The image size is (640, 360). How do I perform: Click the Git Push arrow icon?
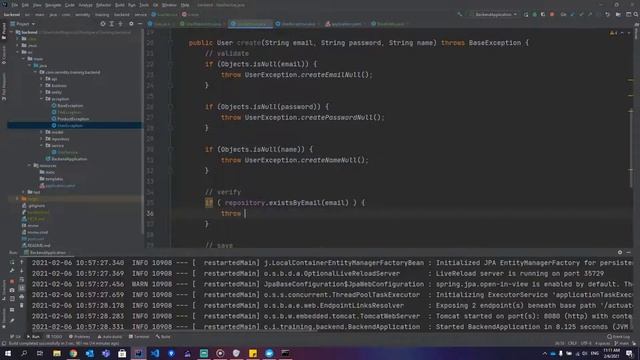click(x=590, y=14)
